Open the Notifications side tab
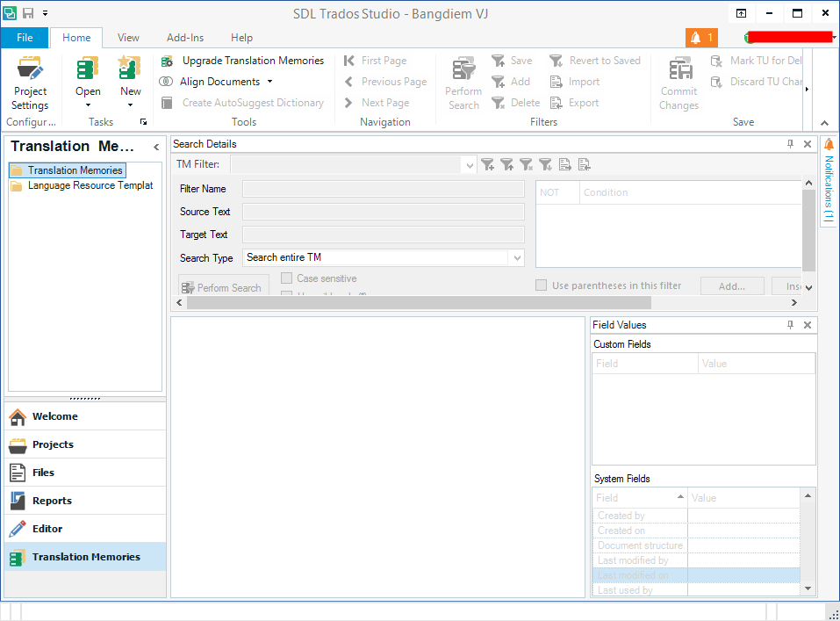The height and width of the screenshot is (621, 840). coord(829,181)
